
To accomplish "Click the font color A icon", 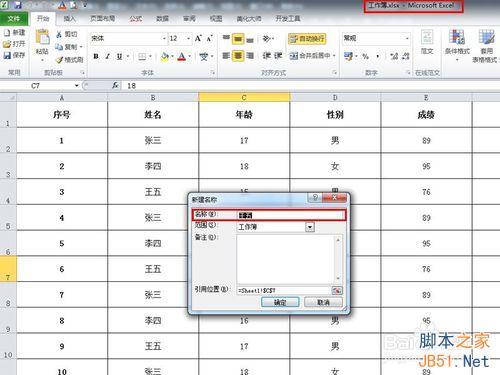I will coord(182,57).
